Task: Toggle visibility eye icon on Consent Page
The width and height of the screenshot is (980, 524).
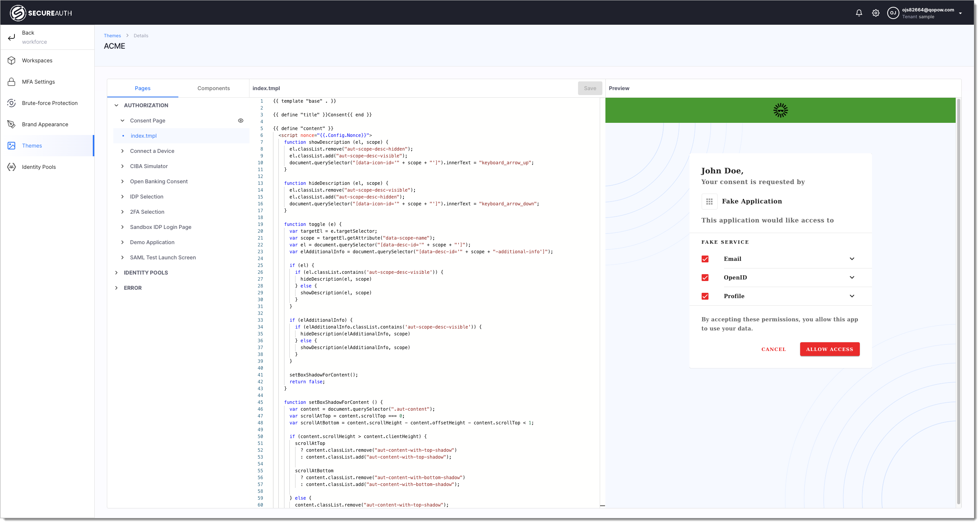Action: pyautogui.click(x=240, y=121)
